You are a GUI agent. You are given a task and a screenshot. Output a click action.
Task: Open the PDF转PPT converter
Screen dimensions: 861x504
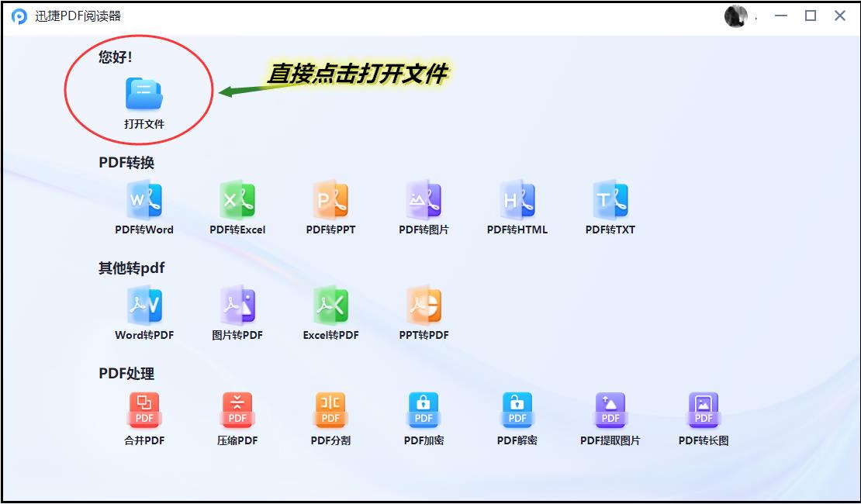[330, 200]
